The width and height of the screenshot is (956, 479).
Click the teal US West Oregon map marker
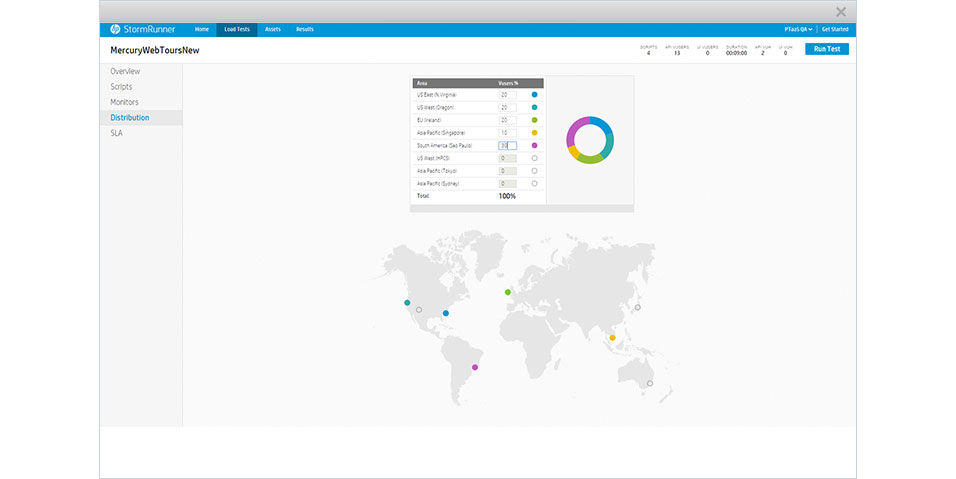pos(407,302)
